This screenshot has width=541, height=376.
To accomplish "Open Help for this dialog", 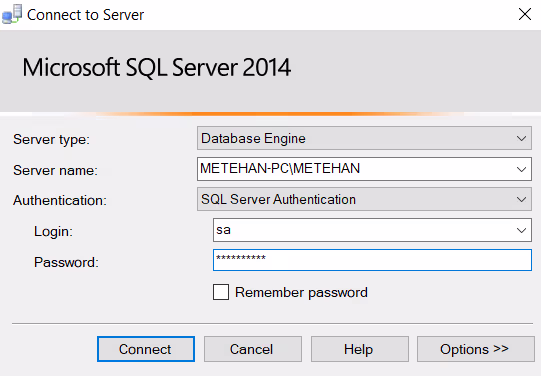I will (360, 349).
